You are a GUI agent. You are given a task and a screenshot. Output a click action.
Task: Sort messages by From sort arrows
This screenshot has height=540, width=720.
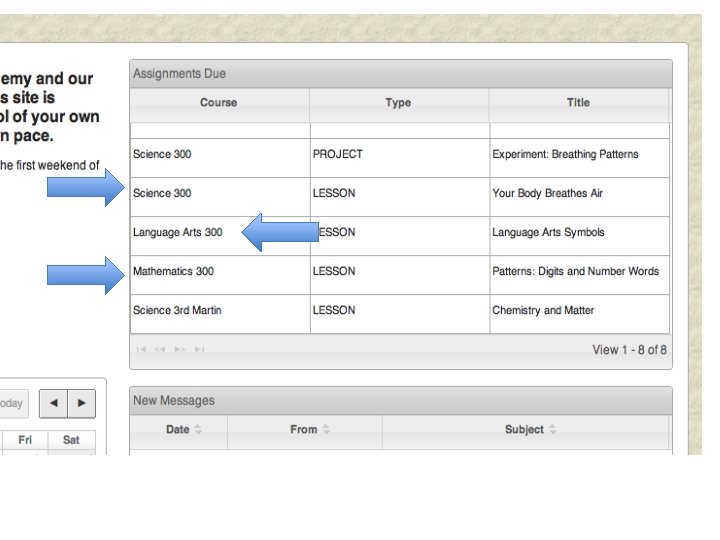(x=326, y=430)
